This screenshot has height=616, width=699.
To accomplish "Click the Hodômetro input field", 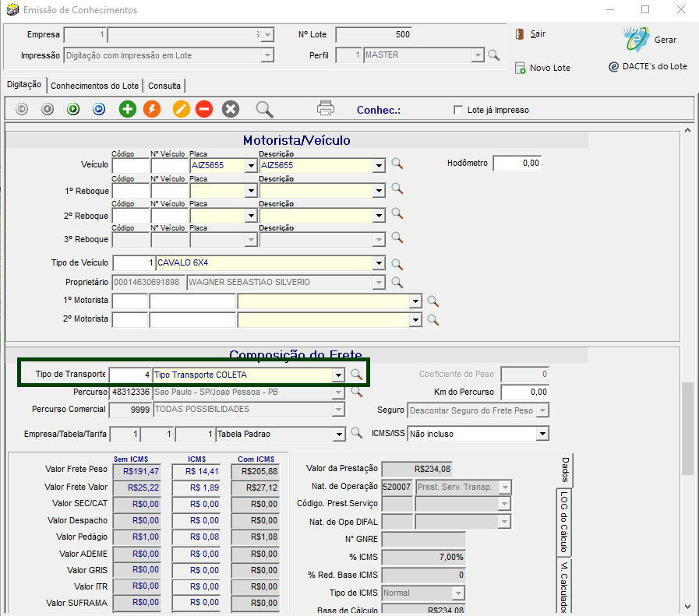I will click(517, 164).
